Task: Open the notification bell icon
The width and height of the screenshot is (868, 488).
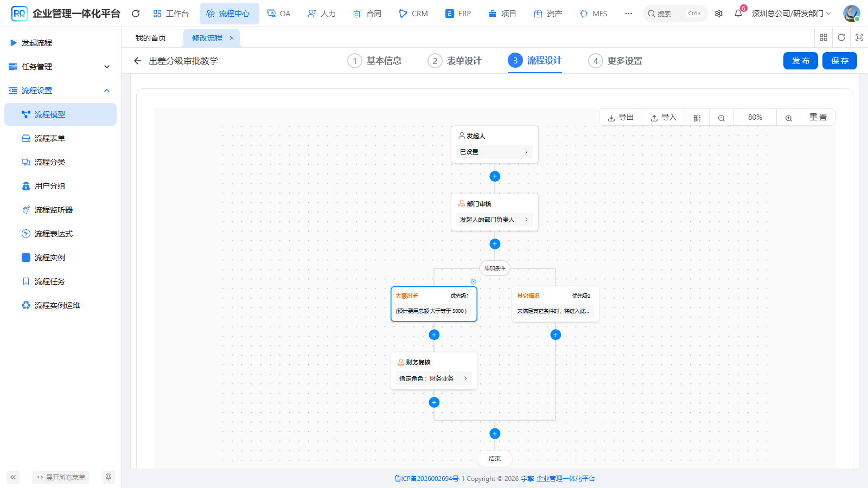Action: [x=738, y=14]
